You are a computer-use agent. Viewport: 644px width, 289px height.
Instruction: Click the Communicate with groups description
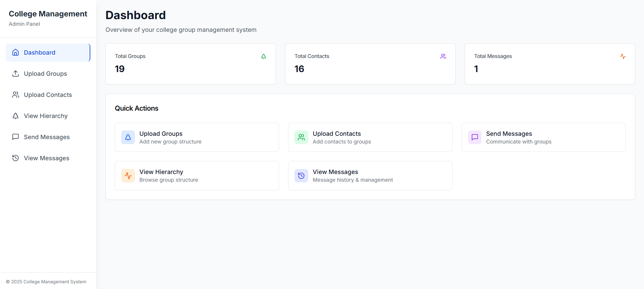point(519,142)
